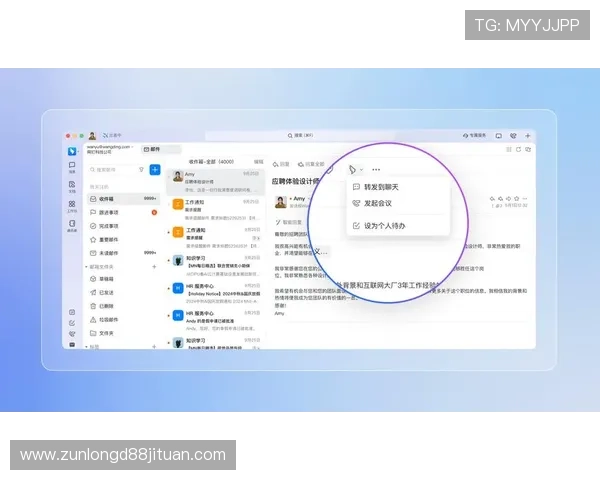Open the 跟进事项 follow-up folder
The width and height of the screenshot is (600, 480).
click(123, 212)
